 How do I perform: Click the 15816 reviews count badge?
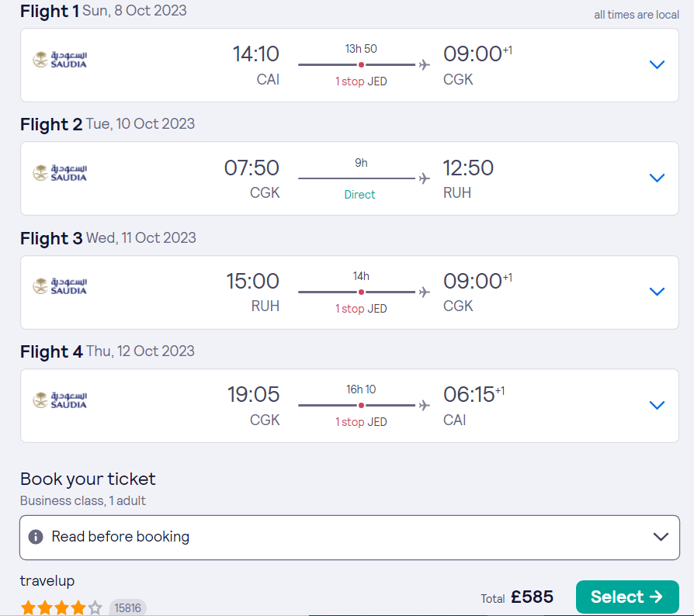(x=128, y=608)
